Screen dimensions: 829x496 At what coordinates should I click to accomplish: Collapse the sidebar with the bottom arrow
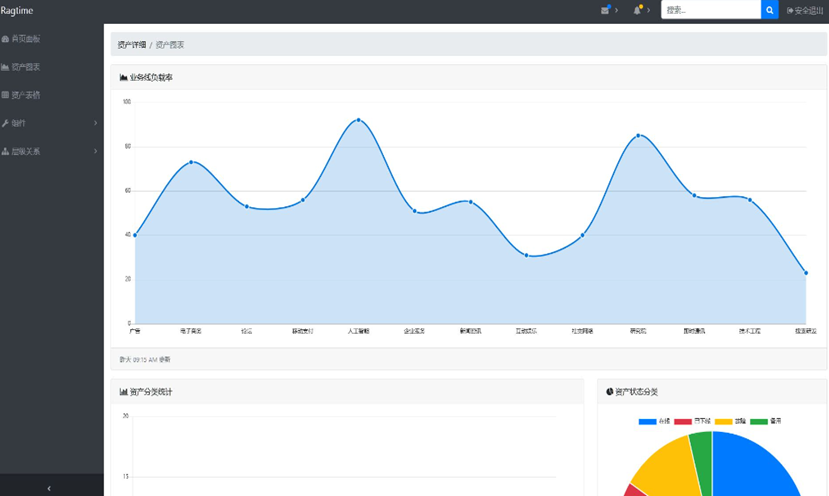(49, 489)
